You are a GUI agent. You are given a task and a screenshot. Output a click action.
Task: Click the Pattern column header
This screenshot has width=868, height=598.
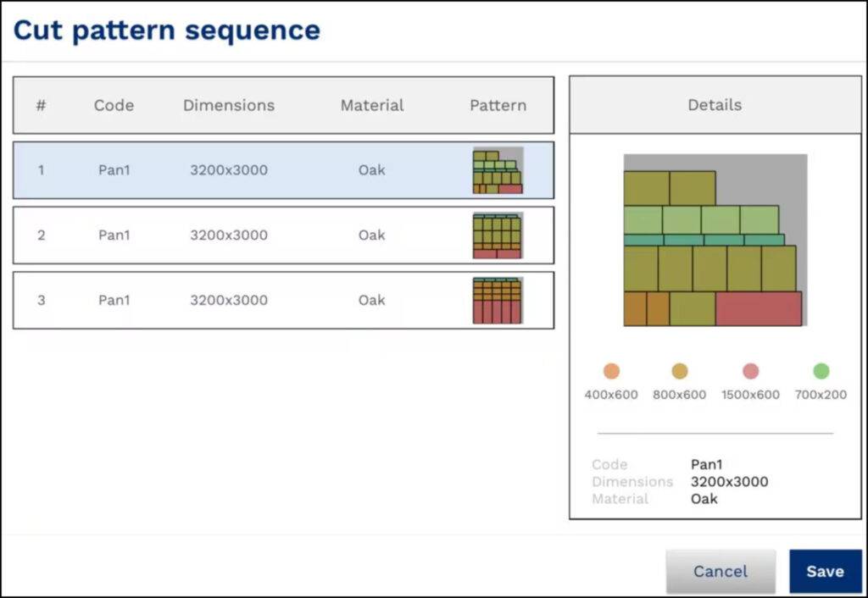[x=498, y=105]
